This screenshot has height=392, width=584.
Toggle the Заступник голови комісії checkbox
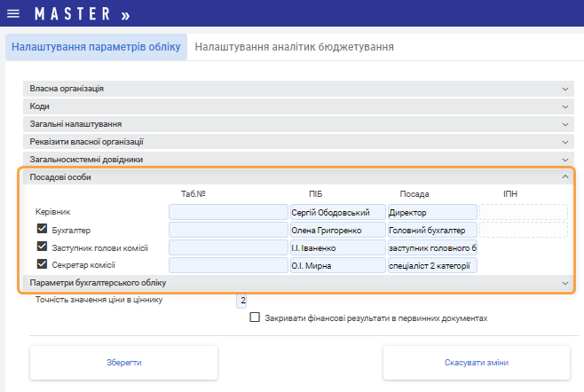(42, 247)
